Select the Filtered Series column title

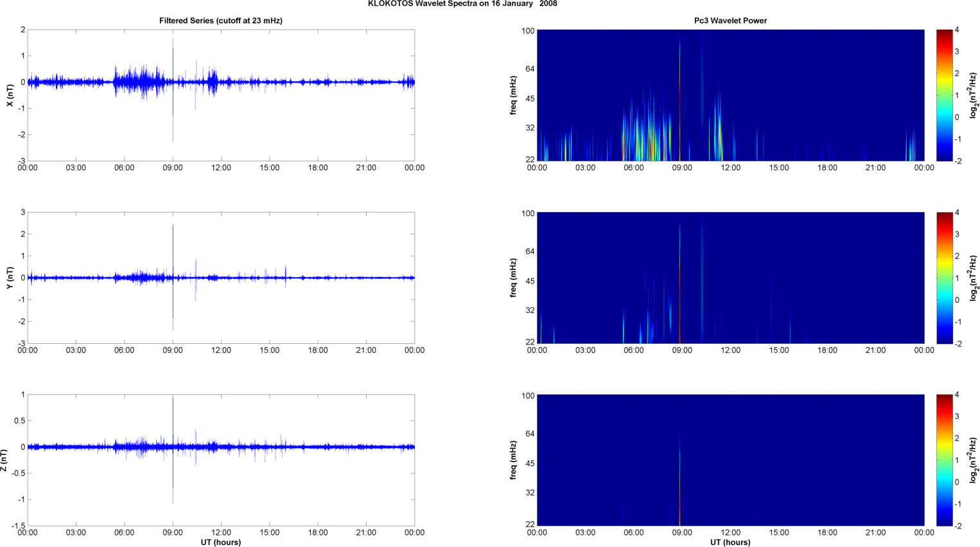coord(221,21)
